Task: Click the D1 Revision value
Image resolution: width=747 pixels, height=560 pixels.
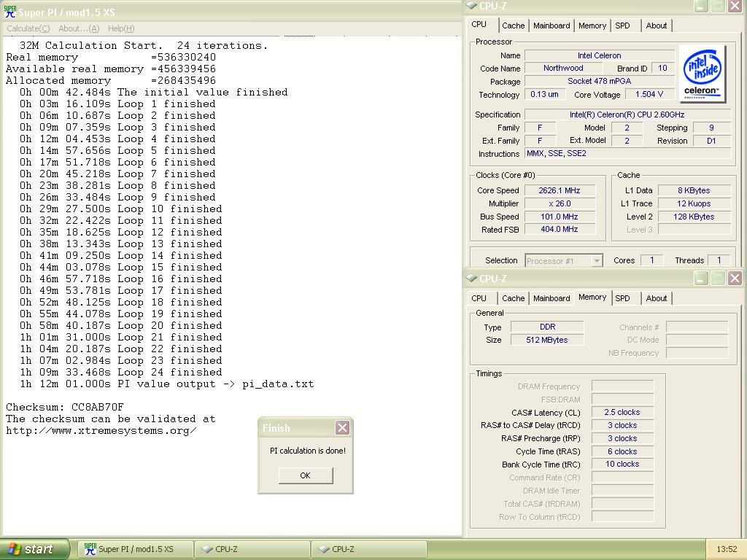Action: [x=711, y=141]
